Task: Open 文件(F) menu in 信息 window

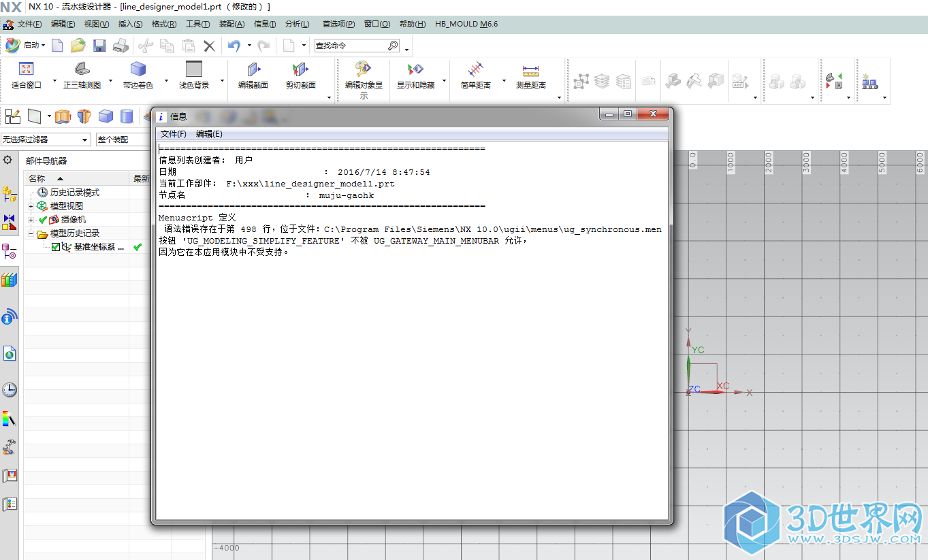Action: (x=174, y=134)
